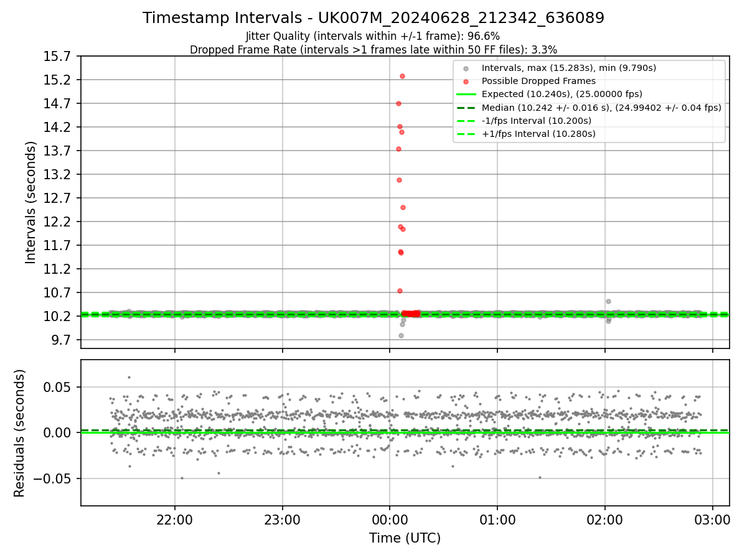Click the 12.7 y-axis tick label

click(57, 198)
